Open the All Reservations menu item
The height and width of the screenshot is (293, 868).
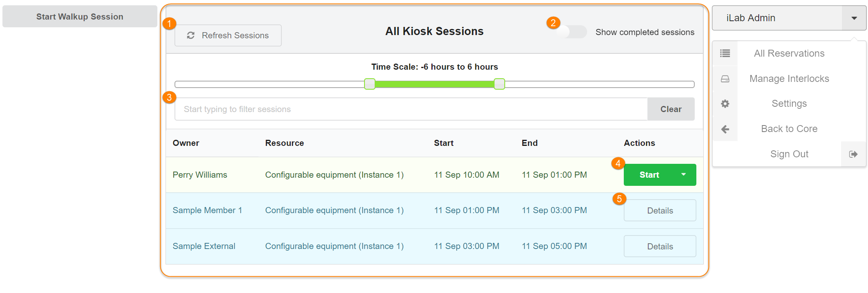click(789, 53)
